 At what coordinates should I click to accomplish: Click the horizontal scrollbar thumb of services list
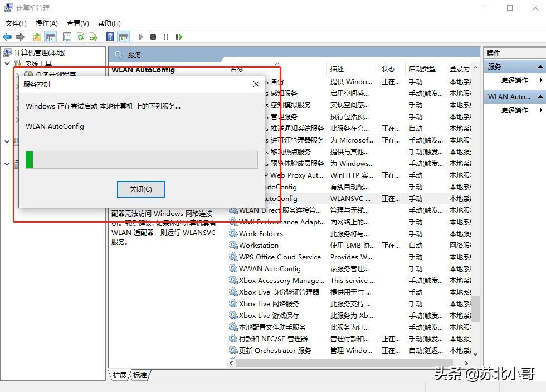[343, 363]
